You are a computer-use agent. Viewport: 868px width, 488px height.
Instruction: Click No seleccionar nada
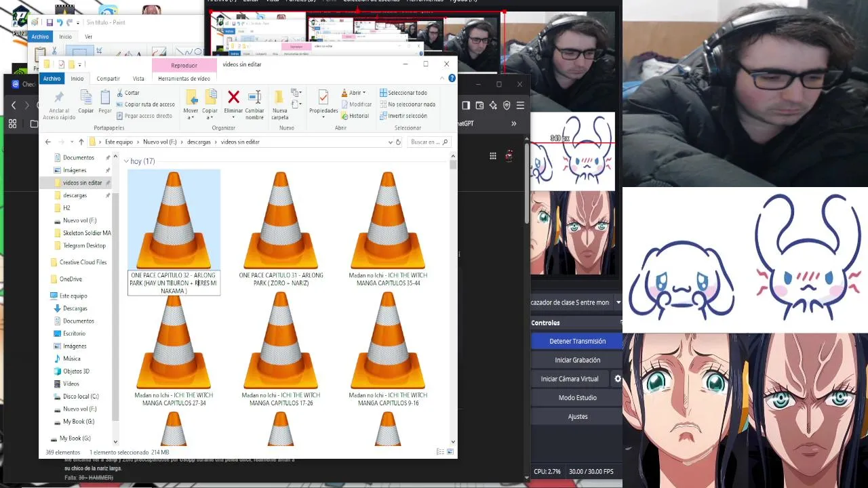(408, 104)
